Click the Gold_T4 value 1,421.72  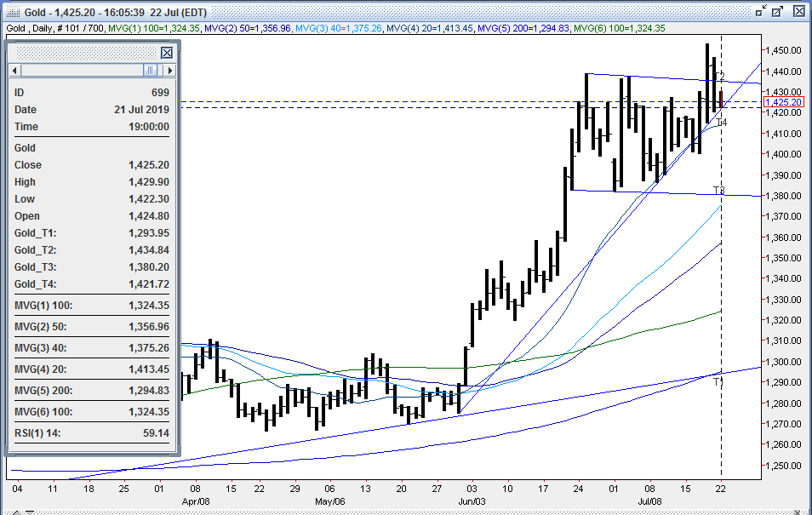[149, 285]
